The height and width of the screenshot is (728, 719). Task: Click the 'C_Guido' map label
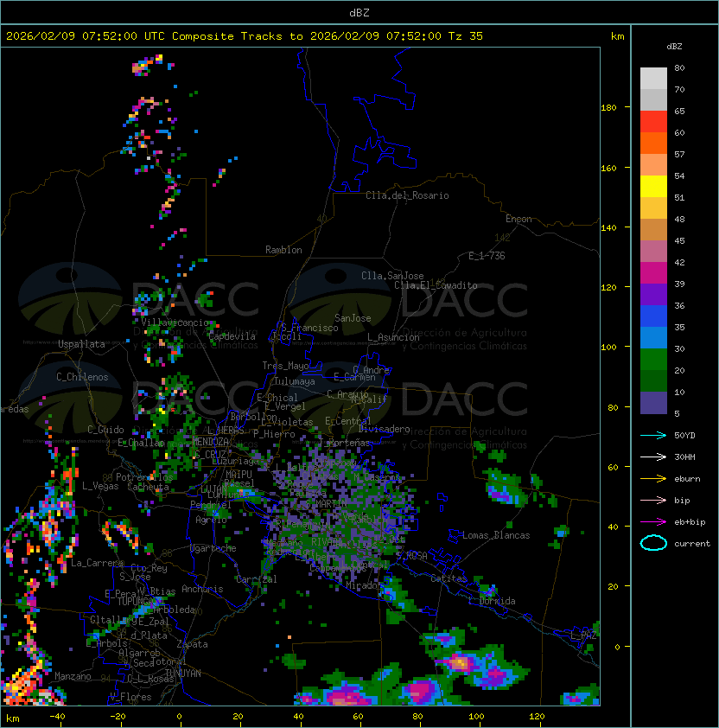coord(105,430)
